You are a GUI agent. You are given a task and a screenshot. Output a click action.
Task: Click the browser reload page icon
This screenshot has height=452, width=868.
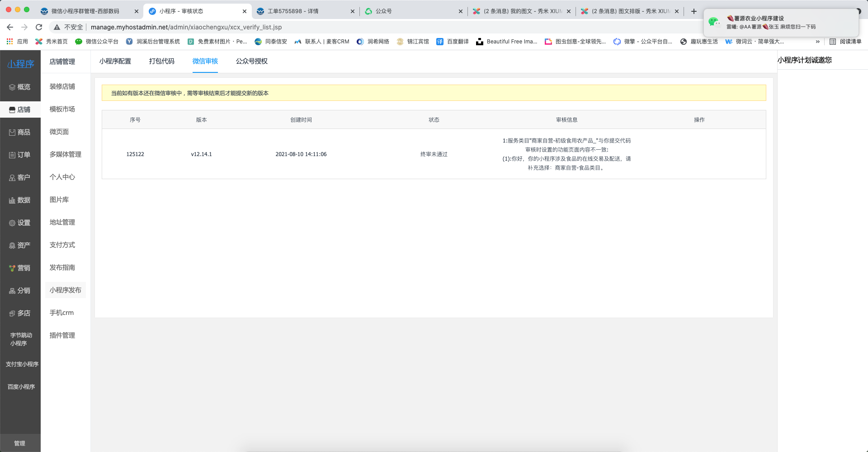coord(39,27)
